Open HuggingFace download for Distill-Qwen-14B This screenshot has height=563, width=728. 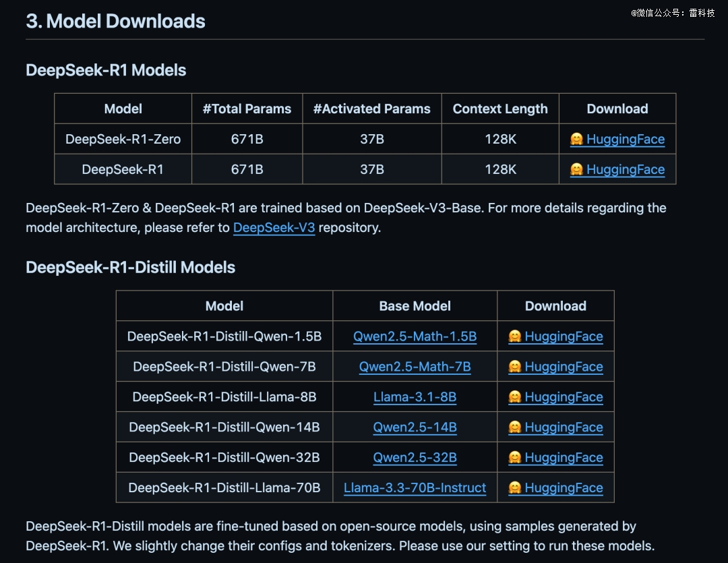coord(555,427)
